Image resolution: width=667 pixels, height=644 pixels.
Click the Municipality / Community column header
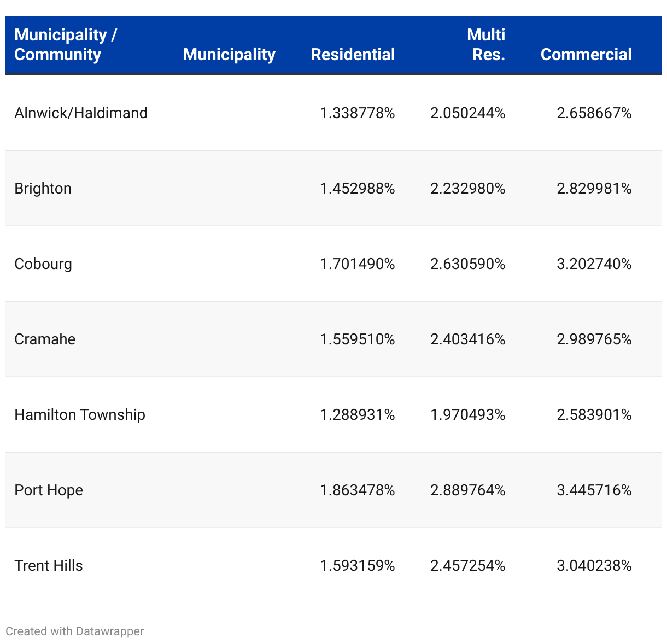pyautogui.click(x=66, y=45)
